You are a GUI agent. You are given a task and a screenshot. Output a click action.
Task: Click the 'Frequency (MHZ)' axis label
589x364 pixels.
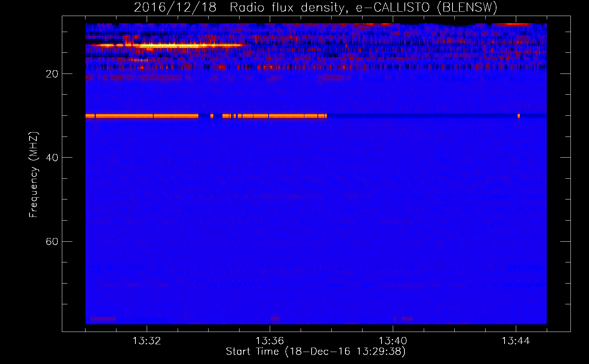[x=33, y=175]
